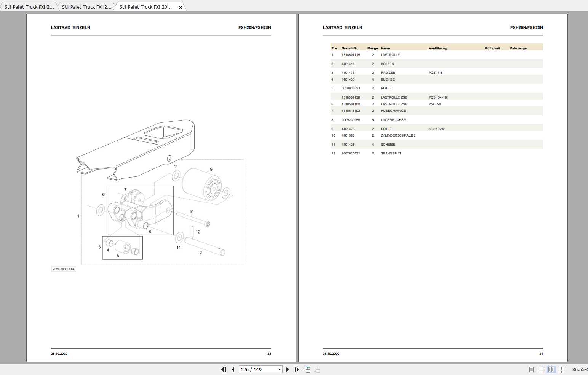
Task: Switch to the leftmost Still Pallet Truck tab
Action: (29, 7)
